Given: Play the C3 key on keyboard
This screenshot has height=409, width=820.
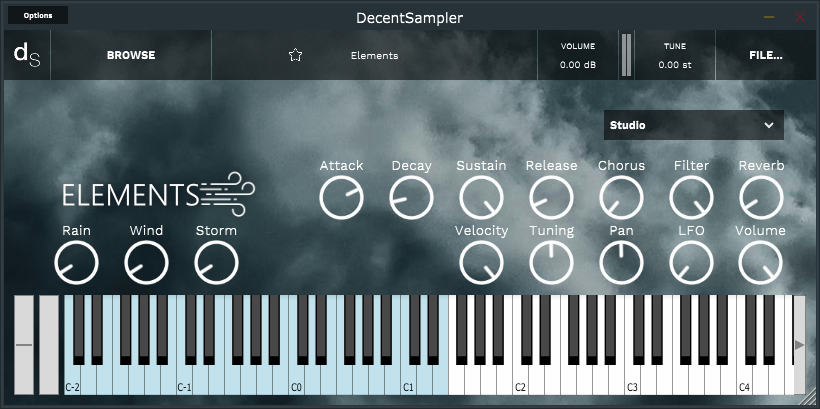Looking at the screenshot, I should 632,381.
